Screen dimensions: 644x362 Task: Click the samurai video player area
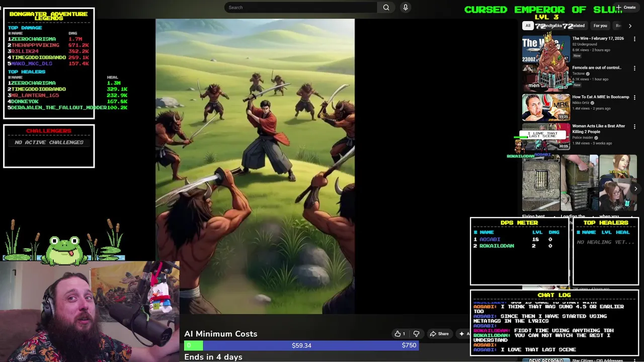[255, 166]
